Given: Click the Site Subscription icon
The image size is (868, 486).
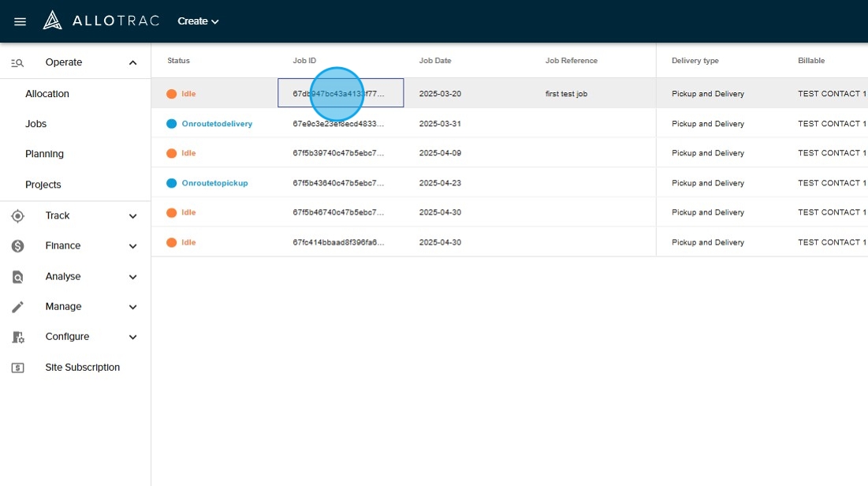Looking at the screenshot, I should [17, 368].
